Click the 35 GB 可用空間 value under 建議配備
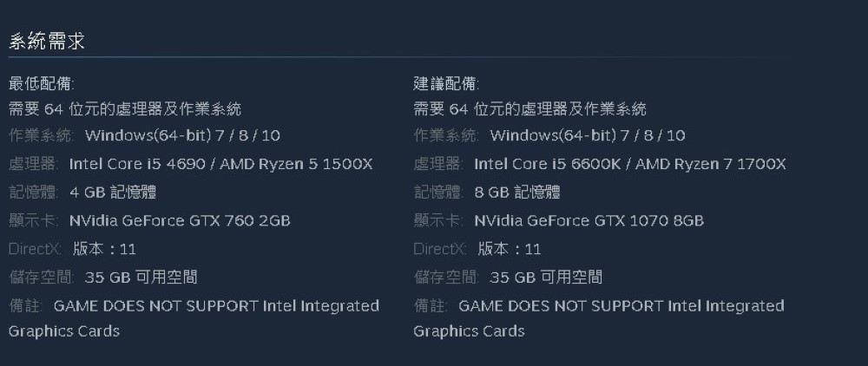 (x=546, y=278)
